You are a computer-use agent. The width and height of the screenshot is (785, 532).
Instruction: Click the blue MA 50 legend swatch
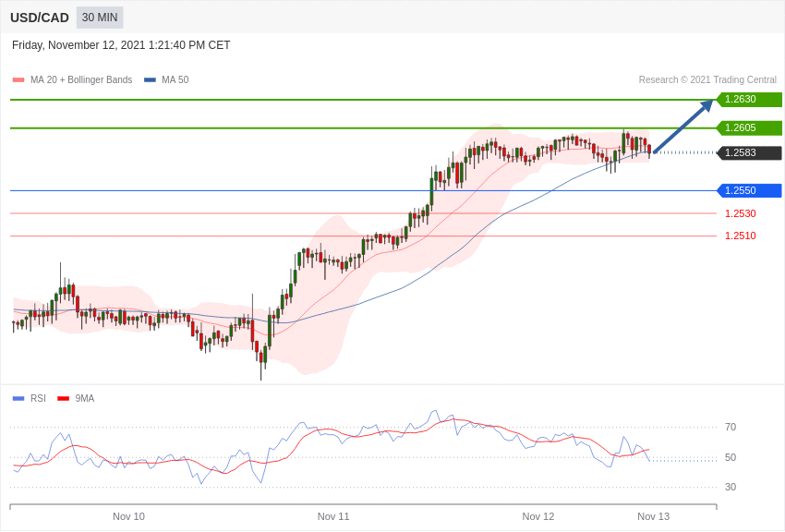(x=151, y=80)
